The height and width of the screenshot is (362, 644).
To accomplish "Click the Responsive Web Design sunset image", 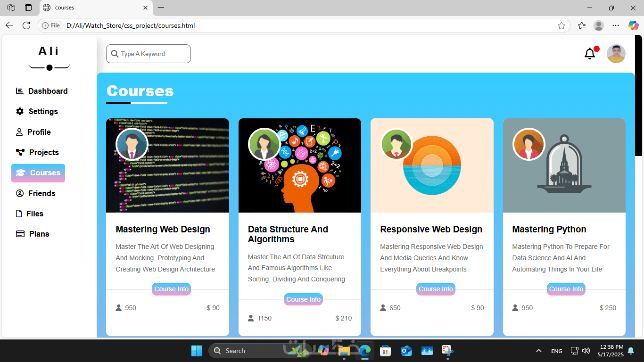I will point(432,165).
